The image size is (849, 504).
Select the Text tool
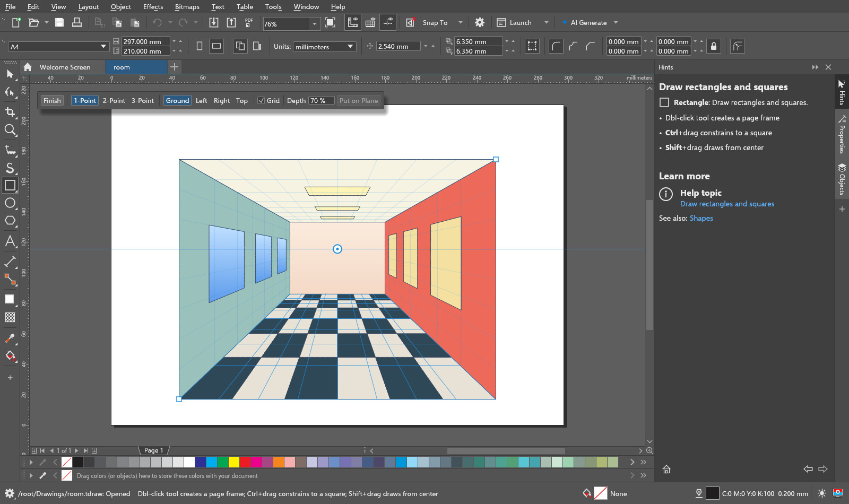tap(10, 241)
